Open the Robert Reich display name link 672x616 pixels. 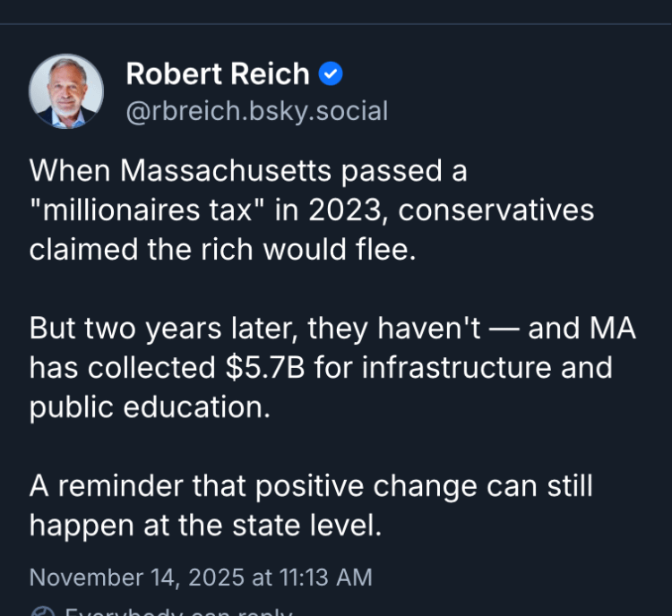(218, 73)
